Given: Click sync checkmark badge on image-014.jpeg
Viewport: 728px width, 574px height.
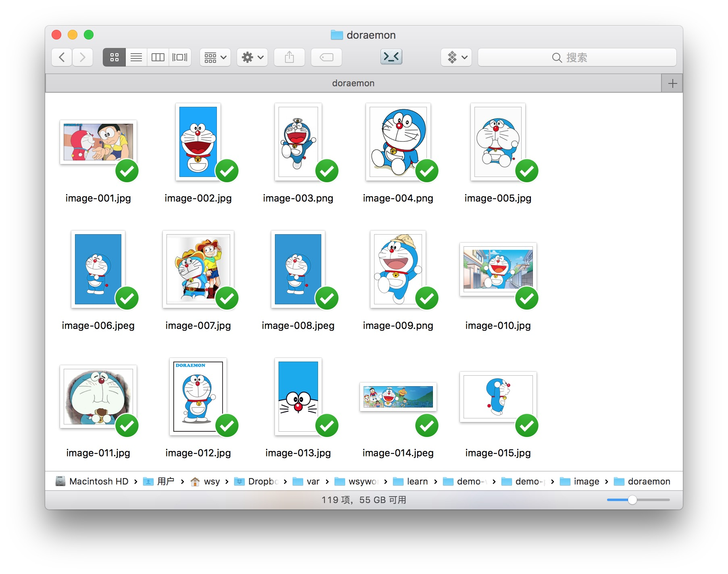Looking at the screenshot, I should coord(427,426).
